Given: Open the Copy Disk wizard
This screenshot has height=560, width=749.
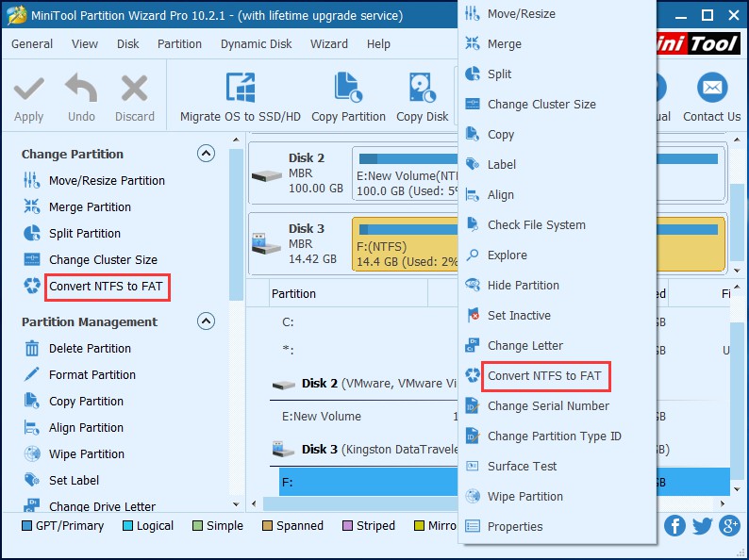Looking at the screenshot, I should pyautogui.click(x=423, y=98).
